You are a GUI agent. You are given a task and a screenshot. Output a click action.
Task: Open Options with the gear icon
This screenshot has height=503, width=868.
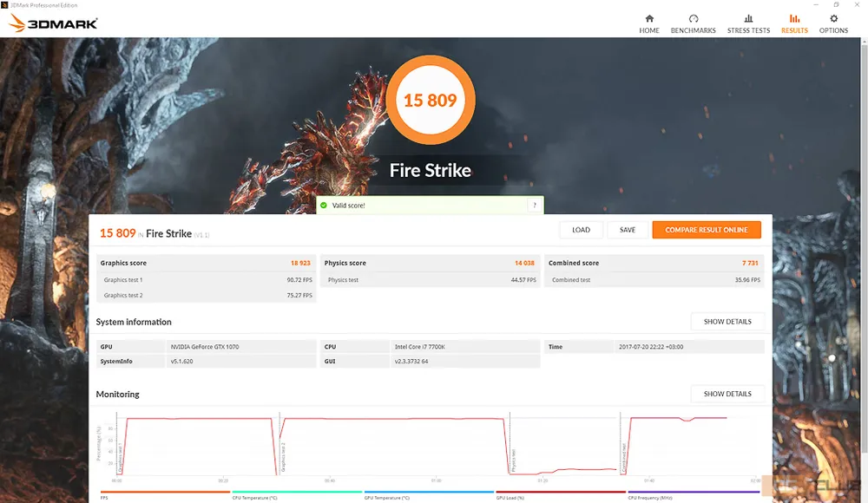pyautogui.click(x=833, y=18)
